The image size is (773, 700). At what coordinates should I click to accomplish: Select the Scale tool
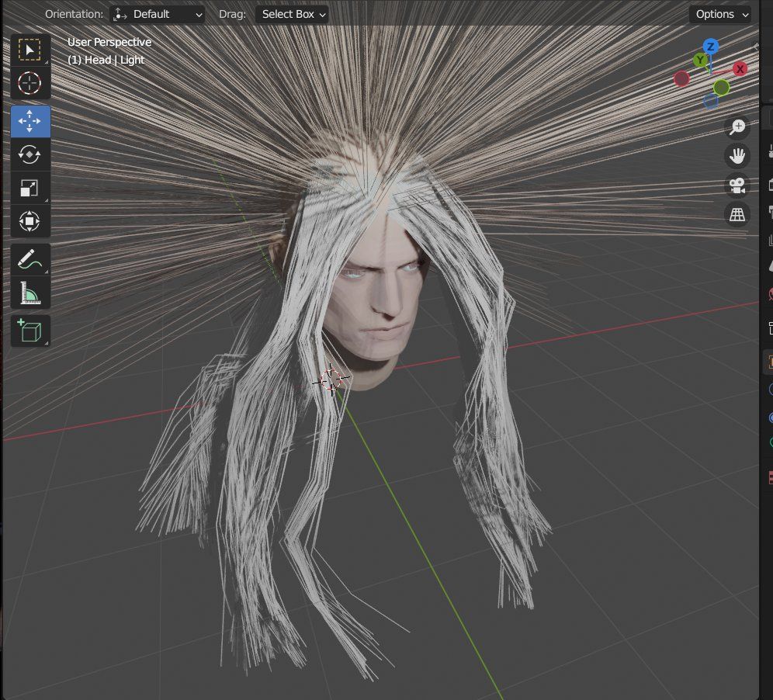[30, 188]
